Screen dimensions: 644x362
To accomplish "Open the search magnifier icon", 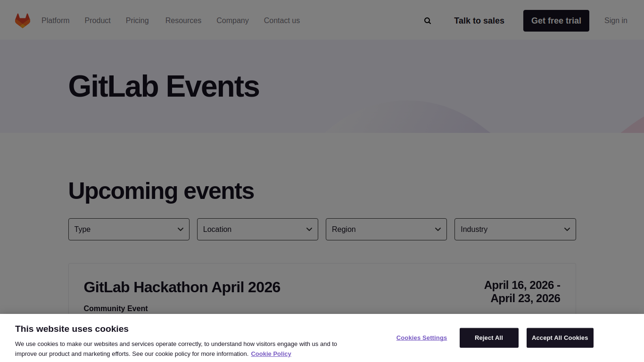I will (x=428, y=21).
